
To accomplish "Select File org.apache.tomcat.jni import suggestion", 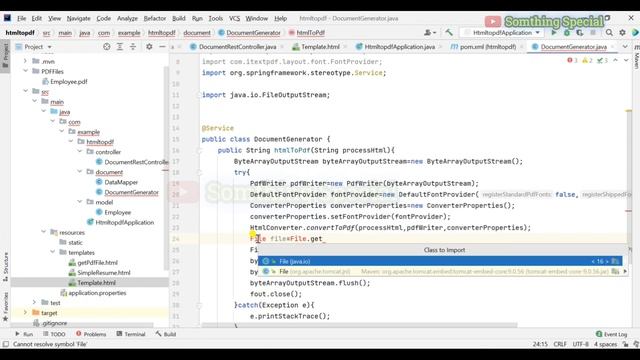I will 440,271.
